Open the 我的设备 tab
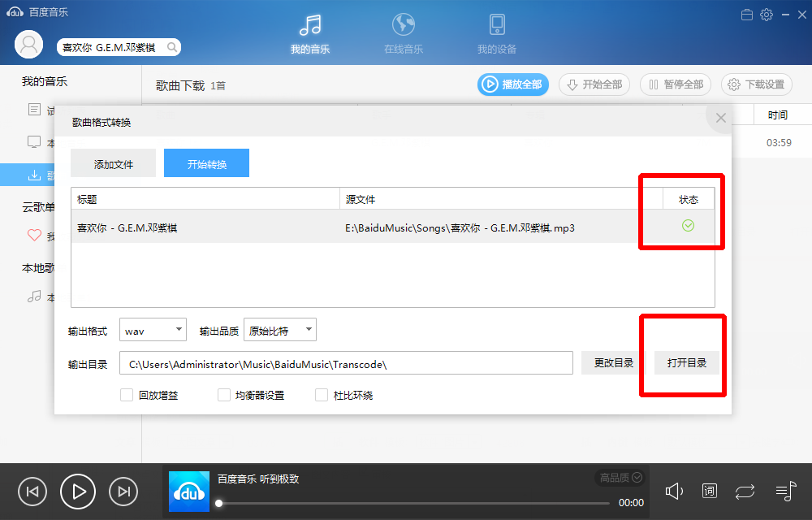The height and width of the screenshot is (520, 812). click(496, 47)
